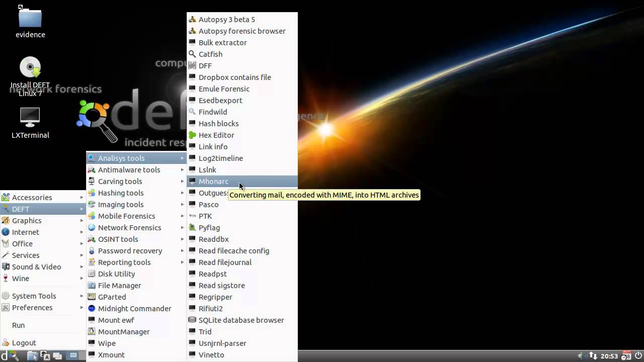Expand the Office submenu

tap(43, 244)
